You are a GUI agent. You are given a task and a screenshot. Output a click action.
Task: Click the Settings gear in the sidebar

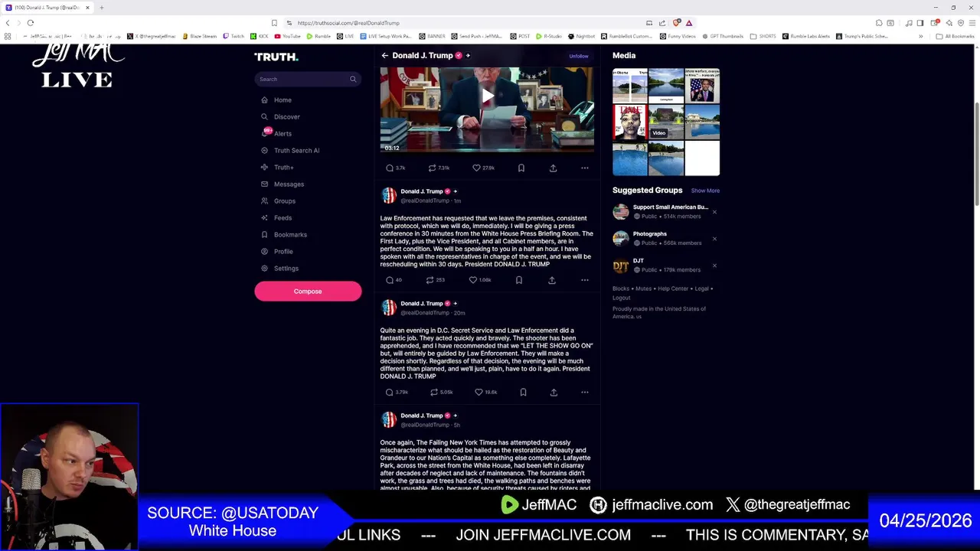[x=264, y=269]
